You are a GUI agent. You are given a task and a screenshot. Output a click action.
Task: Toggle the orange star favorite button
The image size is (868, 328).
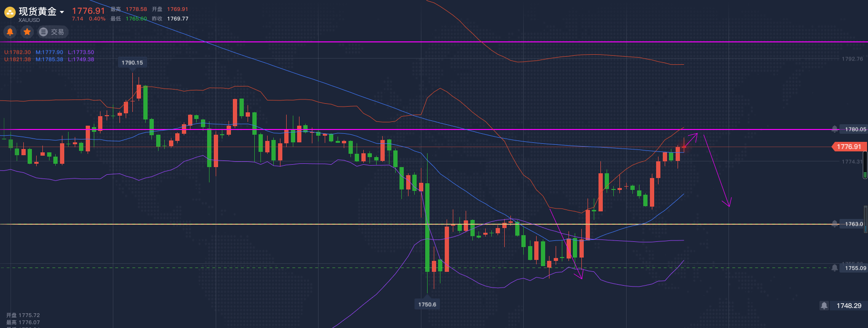(27, 32)
